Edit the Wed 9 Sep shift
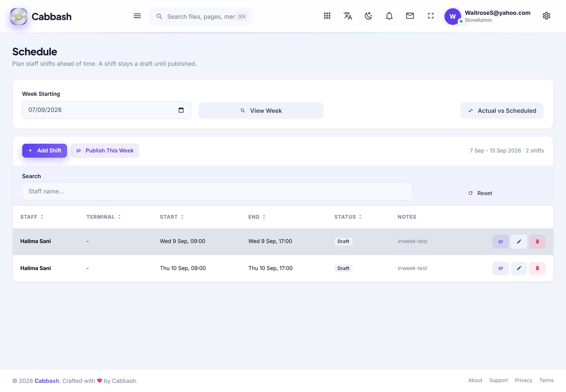The height and width of the screenshot is (392, 566). (519, 242)
